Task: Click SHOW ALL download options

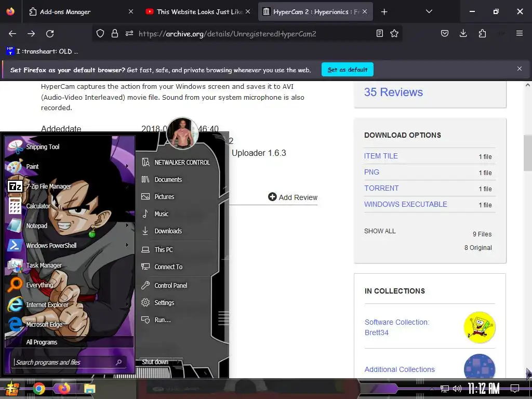Action: coord(380,231)
